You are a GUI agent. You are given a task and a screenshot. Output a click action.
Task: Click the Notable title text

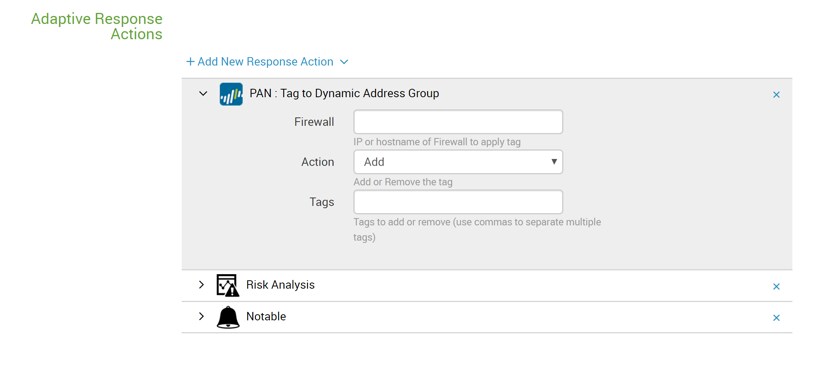266,316
